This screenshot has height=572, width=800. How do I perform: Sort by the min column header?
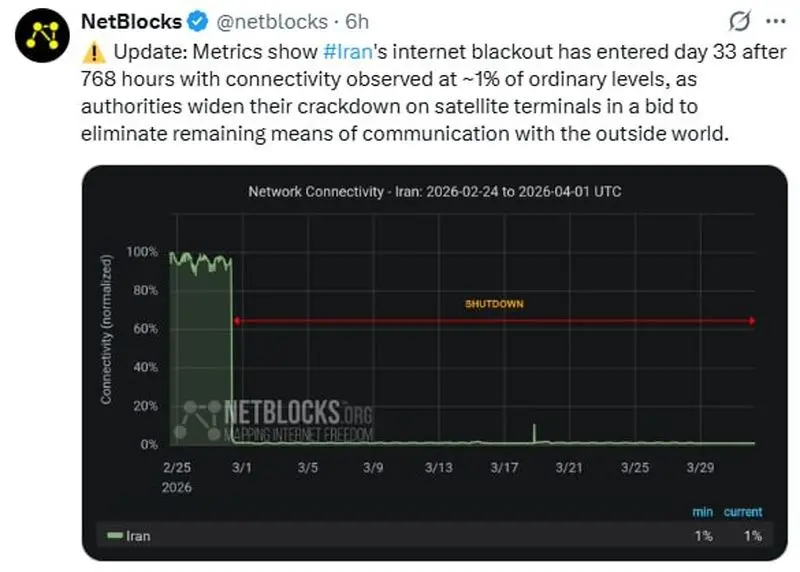pyautogui.click(x=703, y=512)
